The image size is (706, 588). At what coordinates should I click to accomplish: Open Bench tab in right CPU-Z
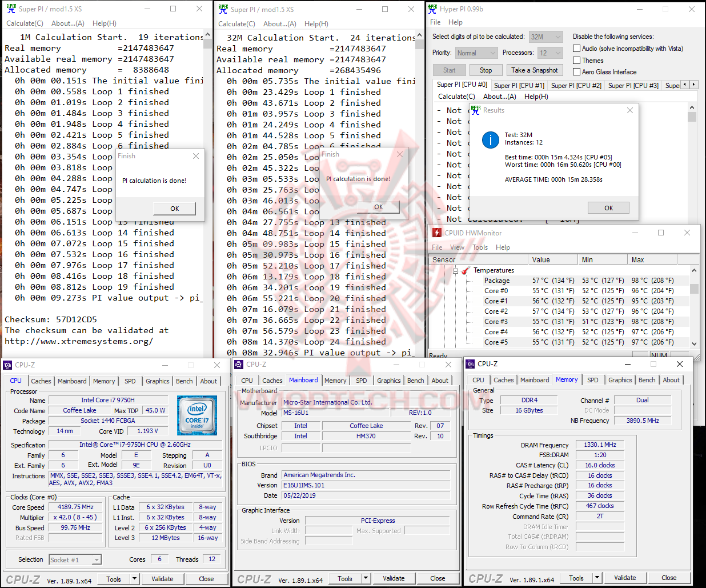[x=647, y=380]
